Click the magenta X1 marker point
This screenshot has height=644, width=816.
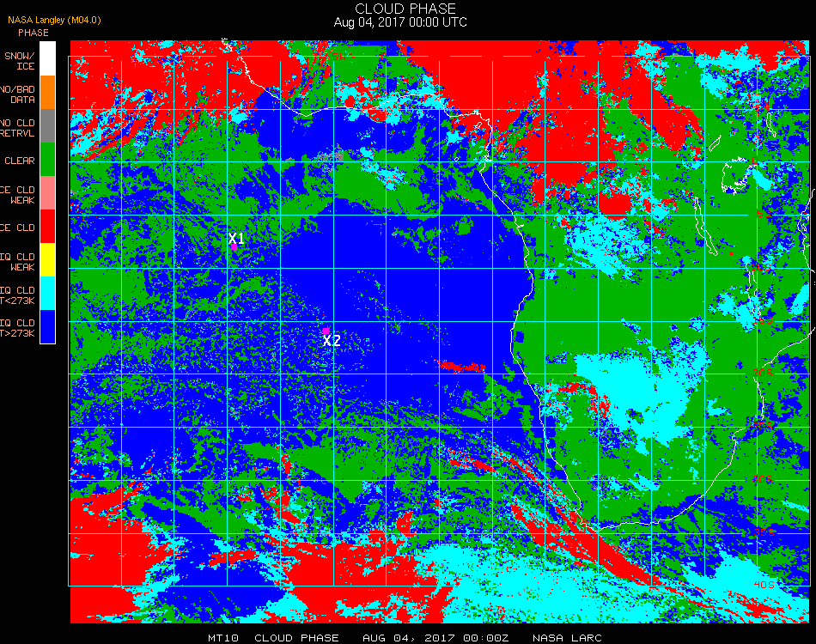234,247
